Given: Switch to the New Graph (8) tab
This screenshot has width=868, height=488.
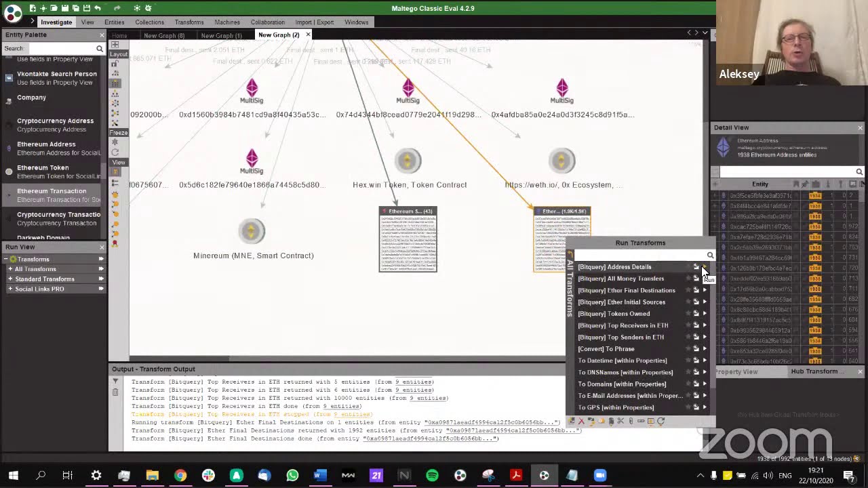Looking at the screenshot, I should click(x=164, y=35).
